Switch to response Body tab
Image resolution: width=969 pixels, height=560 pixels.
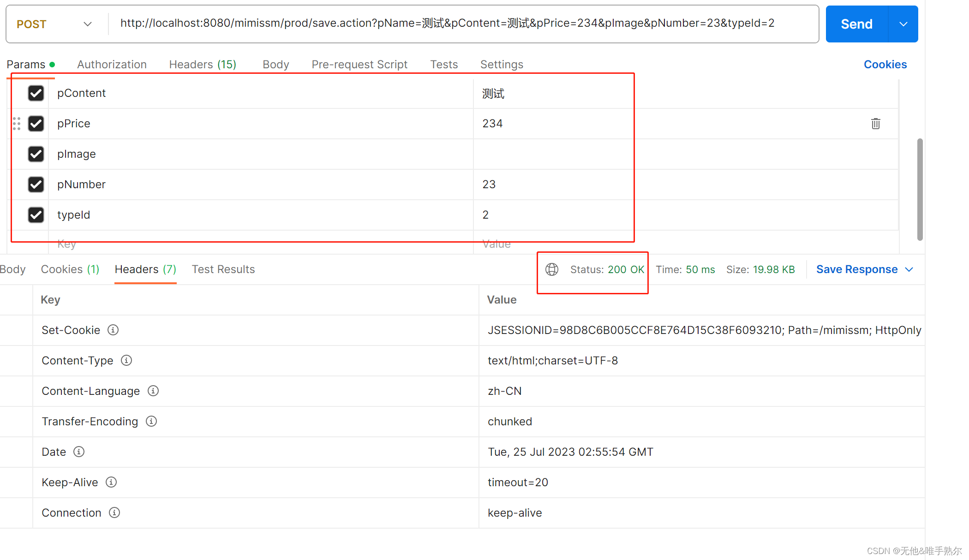(13, 269)
